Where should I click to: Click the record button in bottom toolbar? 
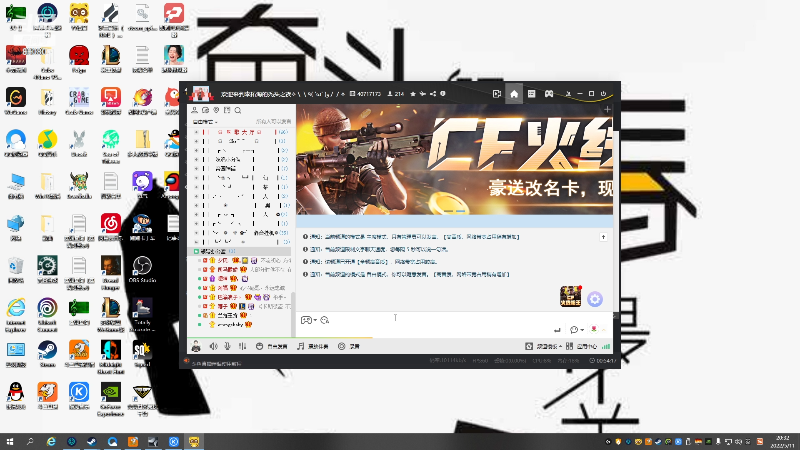tap(349, 346)
